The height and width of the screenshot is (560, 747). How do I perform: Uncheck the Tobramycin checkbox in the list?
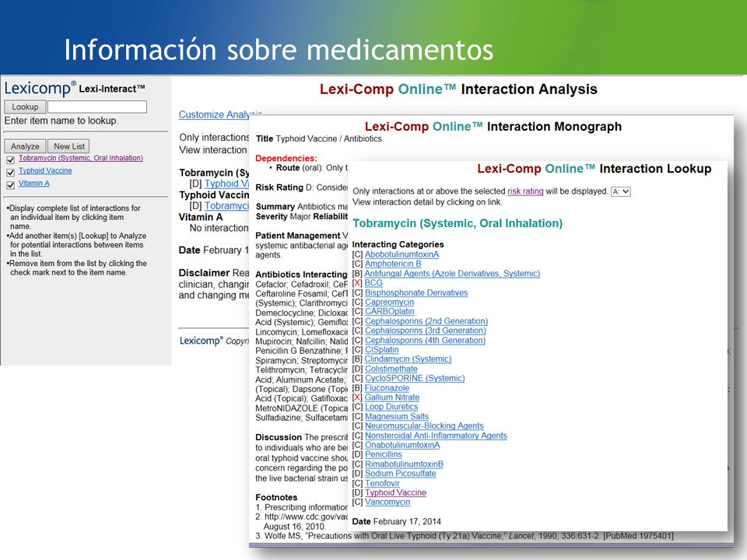click(10, 160)
